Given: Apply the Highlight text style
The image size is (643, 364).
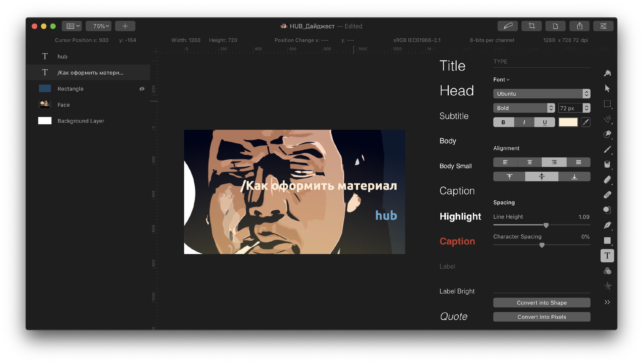Looking at the screenshot, I should 460,216.
